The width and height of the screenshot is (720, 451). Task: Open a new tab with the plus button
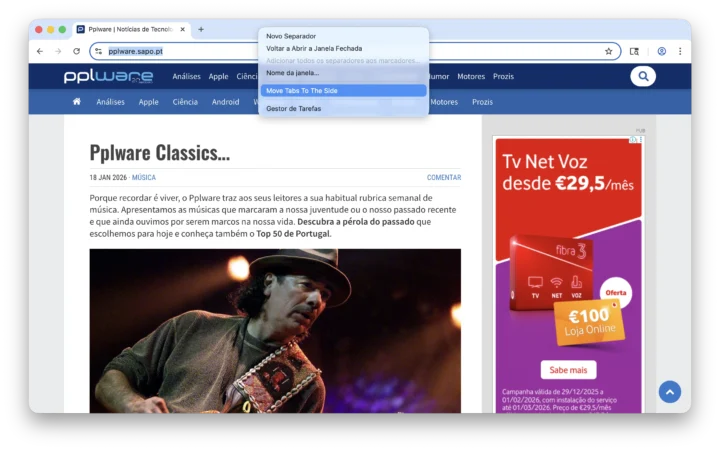tap(200, 30)
